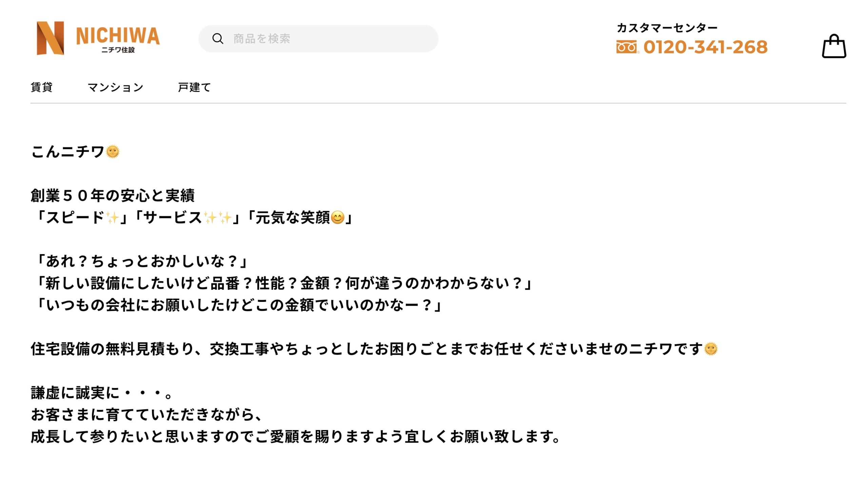Click the あれ？ちょっとおかしいな？ line

tap(142, 261)
